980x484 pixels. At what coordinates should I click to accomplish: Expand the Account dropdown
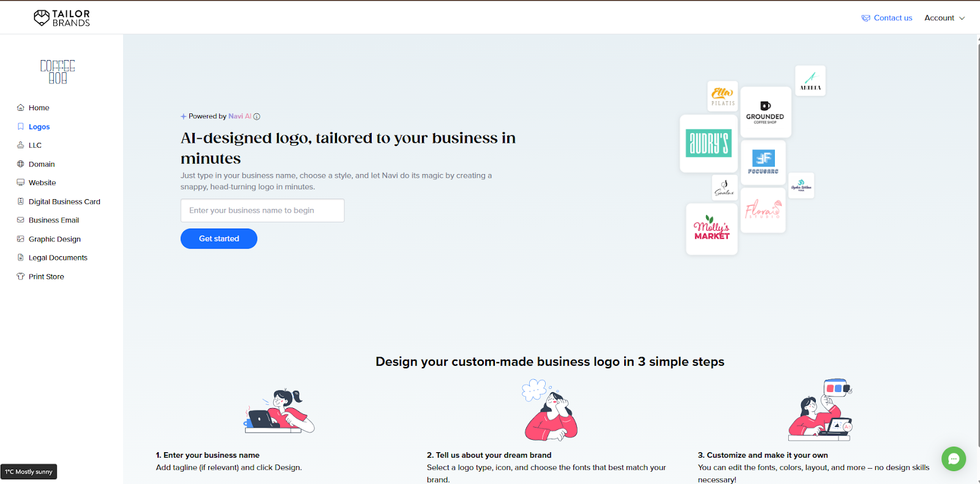pyautogui.click(x=944, y=18)
